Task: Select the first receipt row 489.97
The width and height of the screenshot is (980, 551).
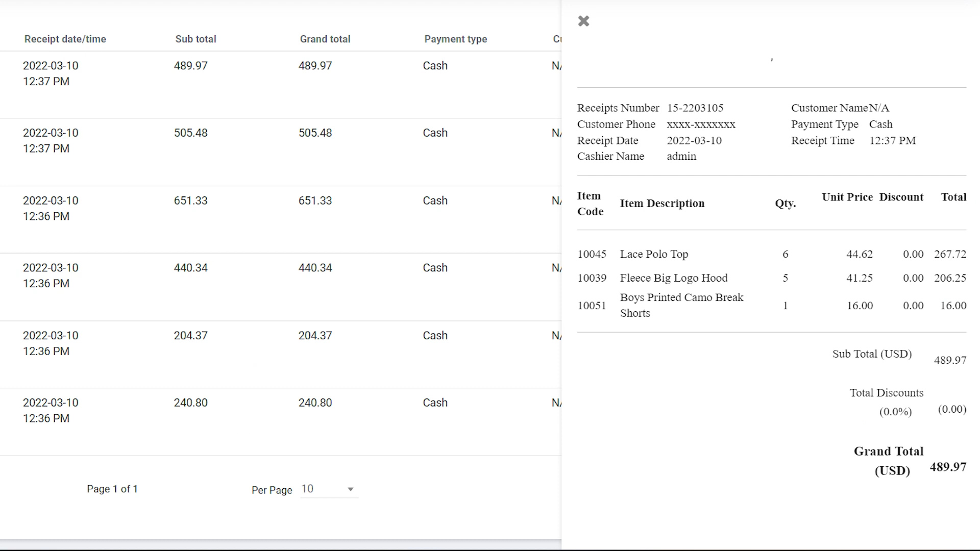Action: click(191, 66)
